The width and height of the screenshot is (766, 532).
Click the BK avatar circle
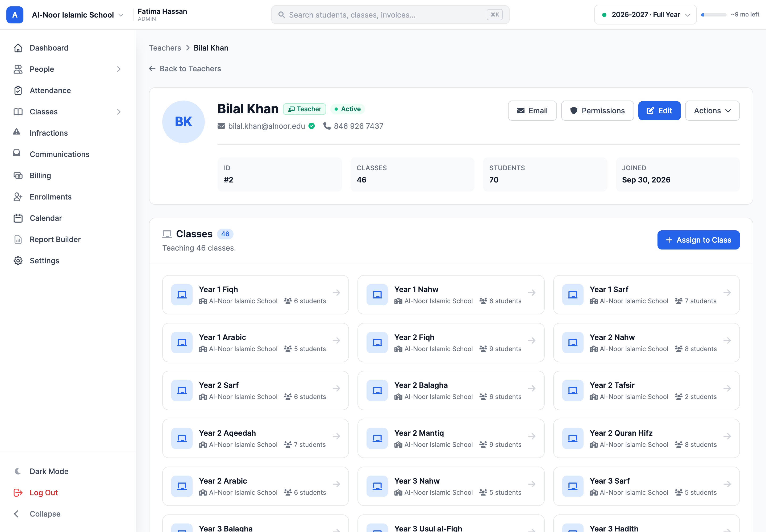click(x=184, y=122)
